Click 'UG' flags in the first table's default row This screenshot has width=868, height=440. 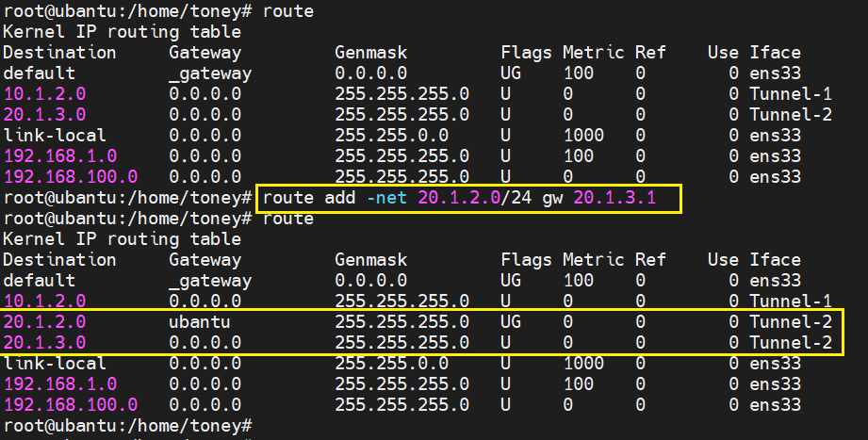[511, 73]
